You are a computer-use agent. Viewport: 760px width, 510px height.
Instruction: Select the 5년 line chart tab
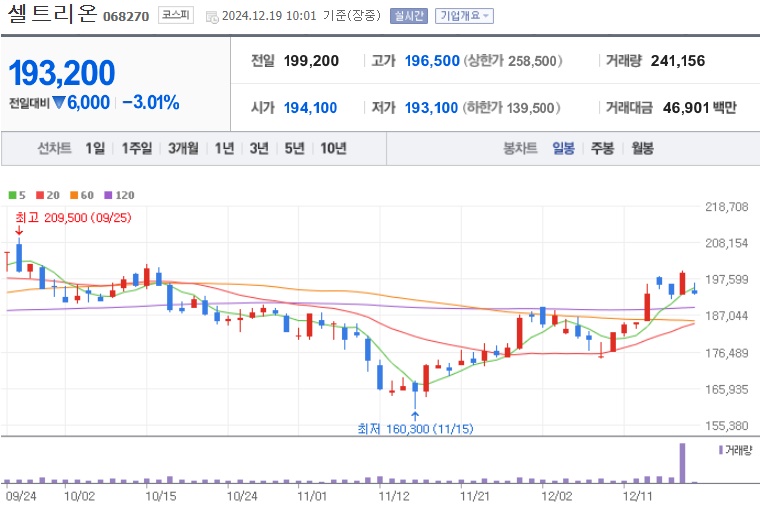(294, 148)
